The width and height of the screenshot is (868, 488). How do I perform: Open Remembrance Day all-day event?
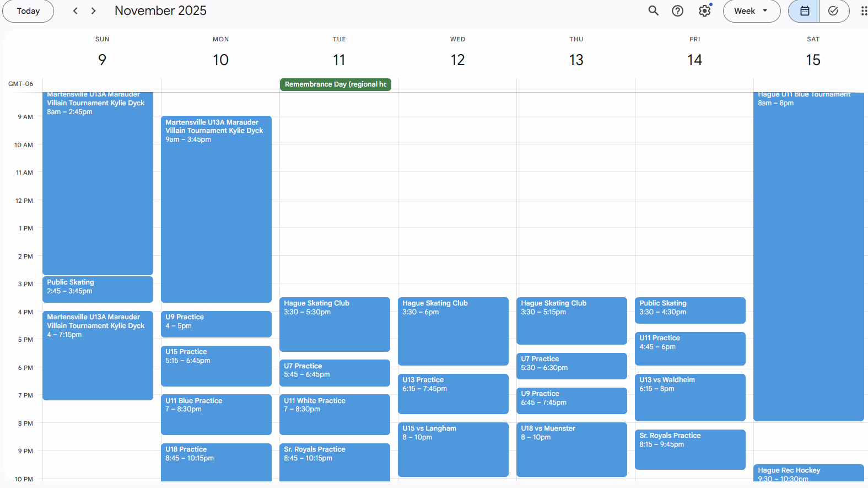(335, 84)
